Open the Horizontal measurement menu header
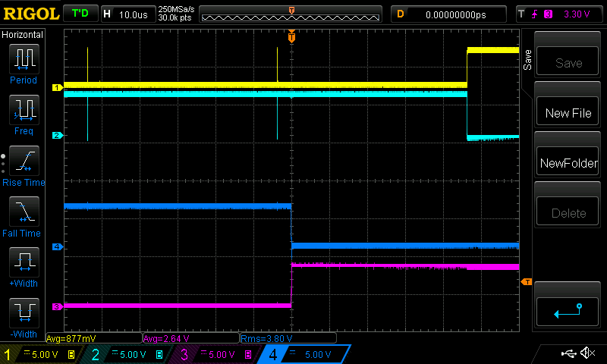 23,35
